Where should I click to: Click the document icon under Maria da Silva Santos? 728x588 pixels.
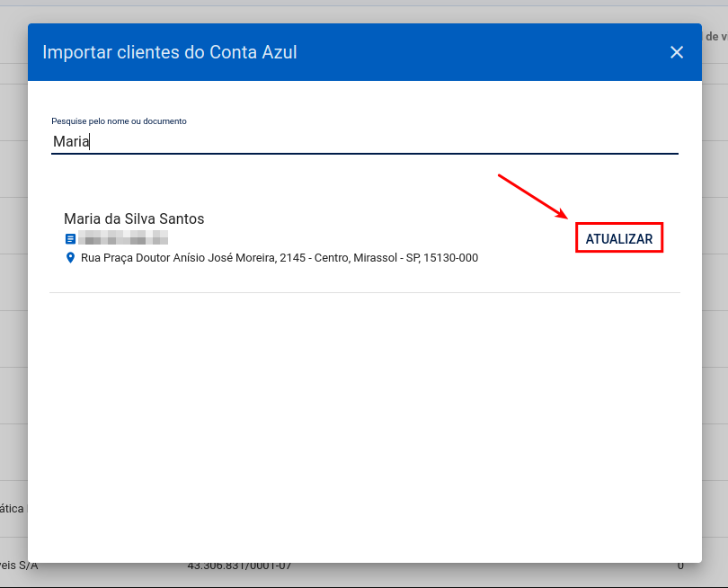tap(70, 239)
